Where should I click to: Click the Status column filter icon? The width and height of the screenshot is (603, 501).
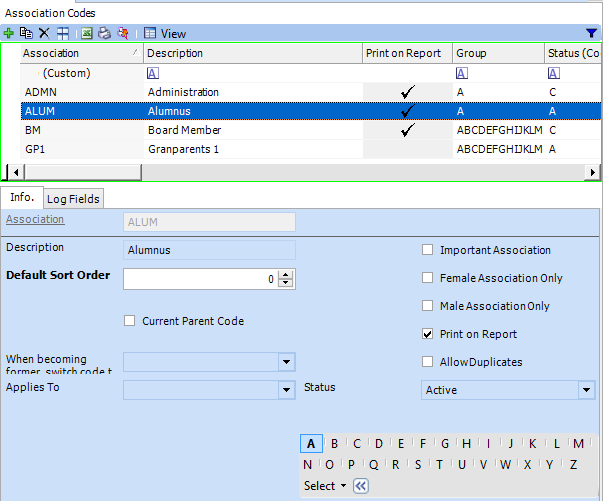pos(554,73)
